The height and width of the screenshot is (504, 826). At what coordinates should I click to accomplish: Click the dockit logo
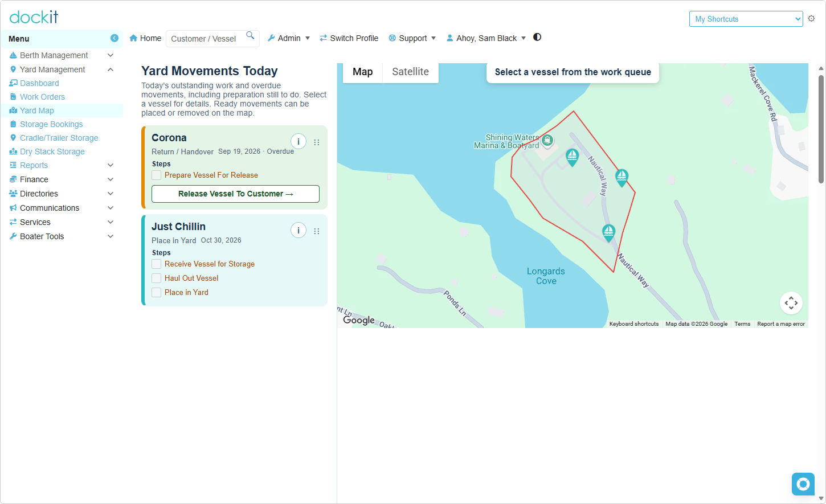34,17
